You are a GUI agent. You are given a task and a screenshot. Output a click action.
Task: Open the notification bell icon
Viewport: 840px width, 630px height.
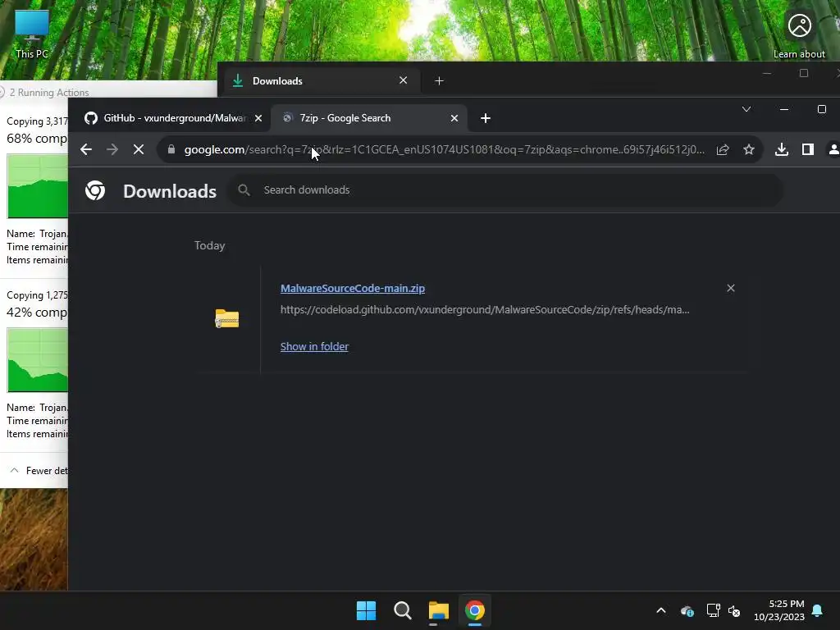(x=817, y=610)
